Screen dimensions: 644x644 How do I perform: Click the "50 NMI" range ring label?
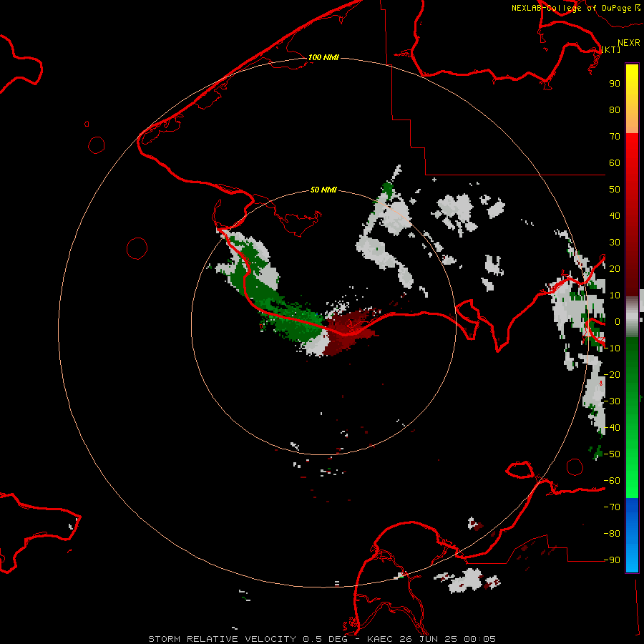tap(323, 190)
